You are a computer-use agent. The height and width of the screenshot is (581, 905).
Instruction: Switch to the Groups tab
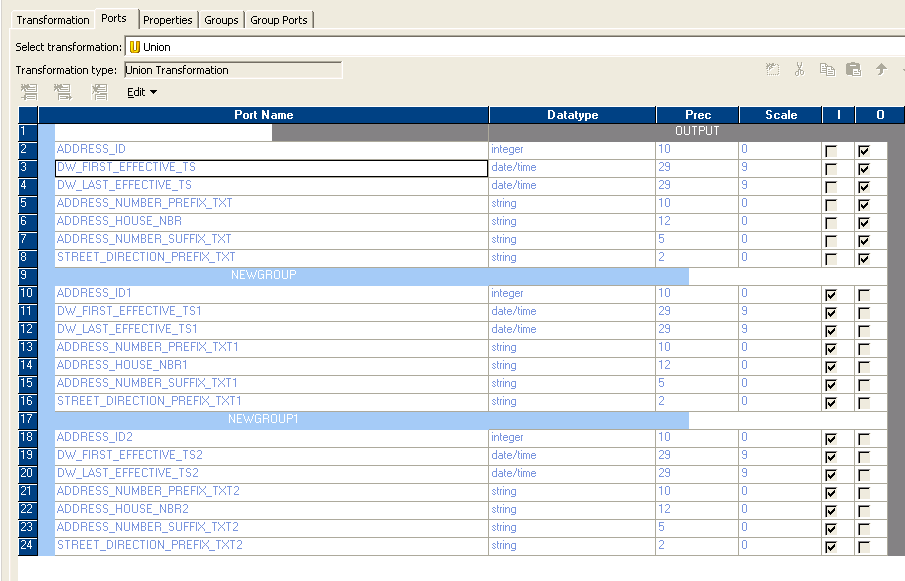(220, 19)
